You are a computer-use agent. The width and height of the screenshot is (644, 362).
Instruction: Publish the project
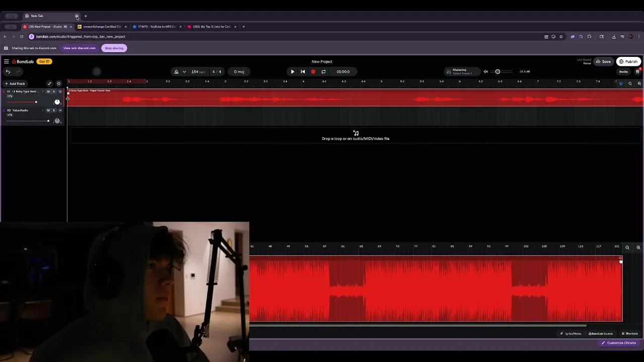(628, 61)
